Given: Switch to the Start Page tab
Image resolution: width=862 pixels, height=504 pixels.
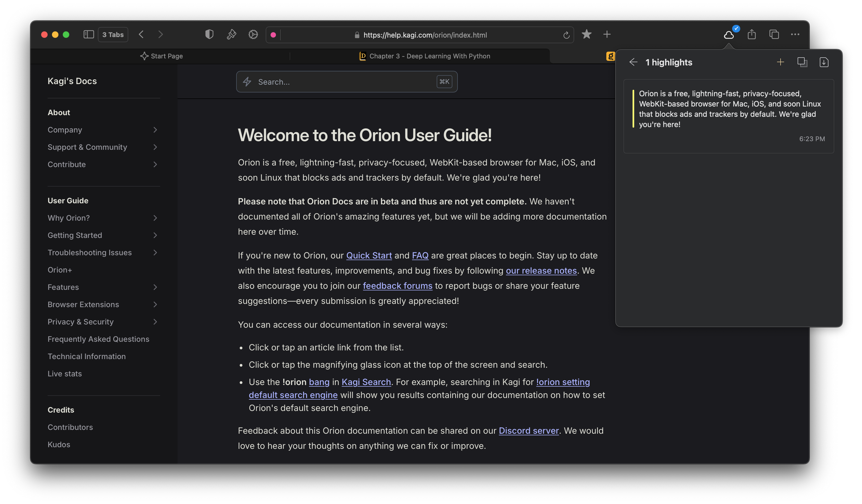Looking at the screenshot, I should click(162, 56).
